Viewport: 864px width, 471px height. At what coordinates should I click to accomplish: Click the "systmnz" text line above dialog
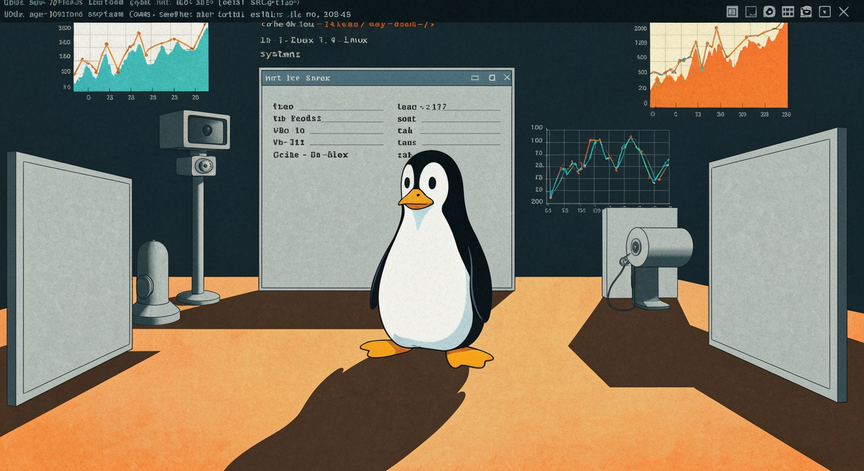(x=280, y=55)
